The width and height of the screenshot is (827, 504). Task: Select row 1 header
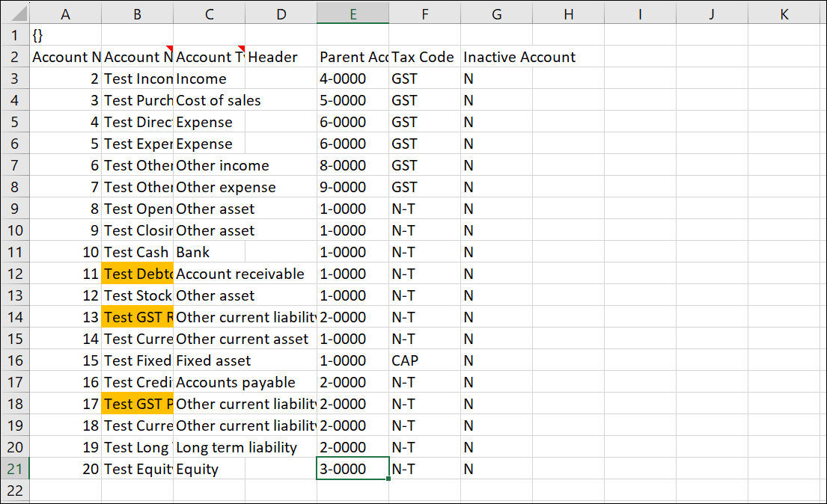(x=15, y=35)
